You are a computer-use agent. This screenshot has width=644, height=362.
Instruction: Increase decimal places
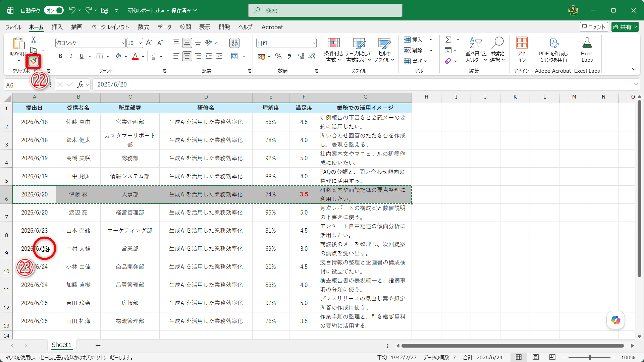pyautogui.click(x=301, y=56)
